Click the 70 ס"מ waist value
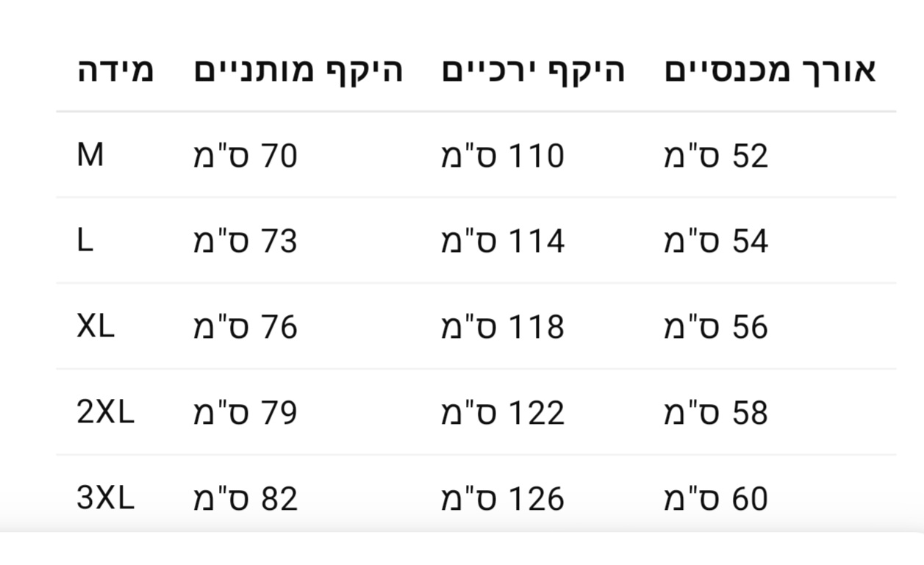 coord(246,156)
